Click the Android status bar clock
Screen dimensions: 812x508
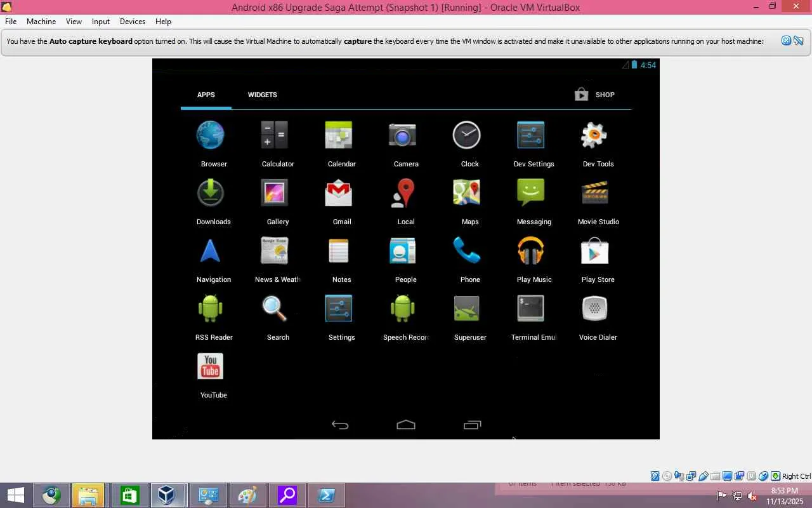[x=648, y=65]
